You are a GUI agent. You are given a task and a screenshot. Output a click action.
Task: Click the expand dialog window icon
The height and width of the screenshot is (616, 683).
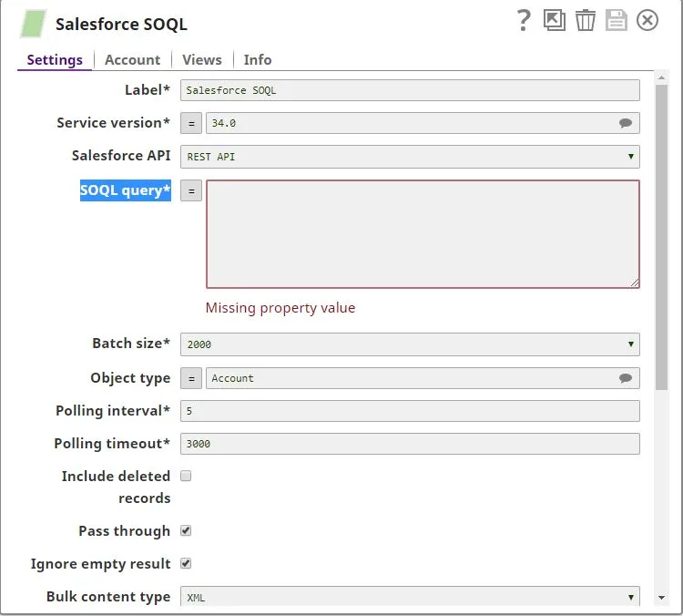(x=555, y=20)
